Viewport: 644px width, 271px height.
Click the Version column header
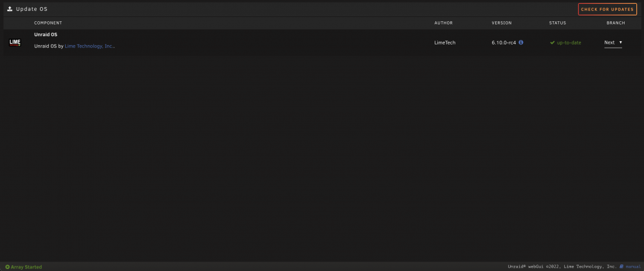(502, 23)
